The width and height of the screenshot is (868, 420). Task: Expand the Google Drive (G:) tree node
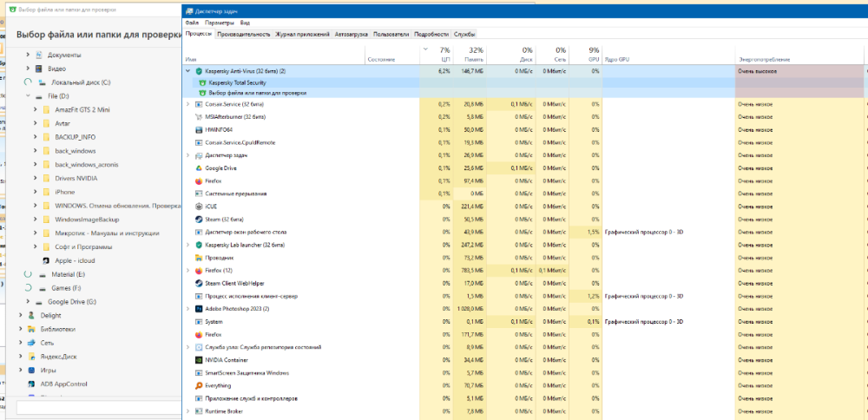pos(28,301)
